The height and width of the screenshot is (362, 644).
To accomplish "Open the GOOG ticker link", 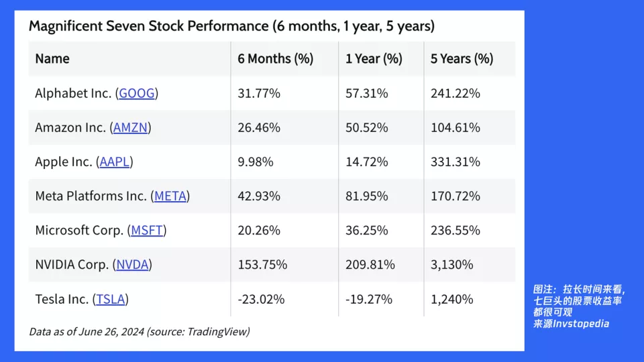I will tap(137, 93).
